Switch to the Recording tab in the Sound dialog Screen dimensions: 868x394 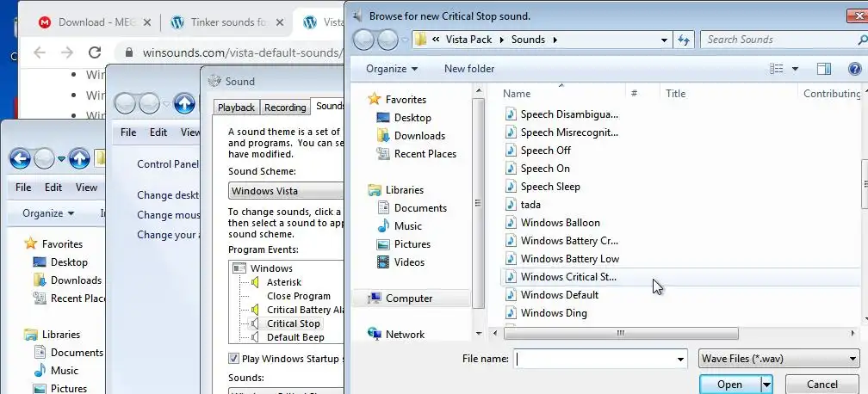click(x=285, y=108)
